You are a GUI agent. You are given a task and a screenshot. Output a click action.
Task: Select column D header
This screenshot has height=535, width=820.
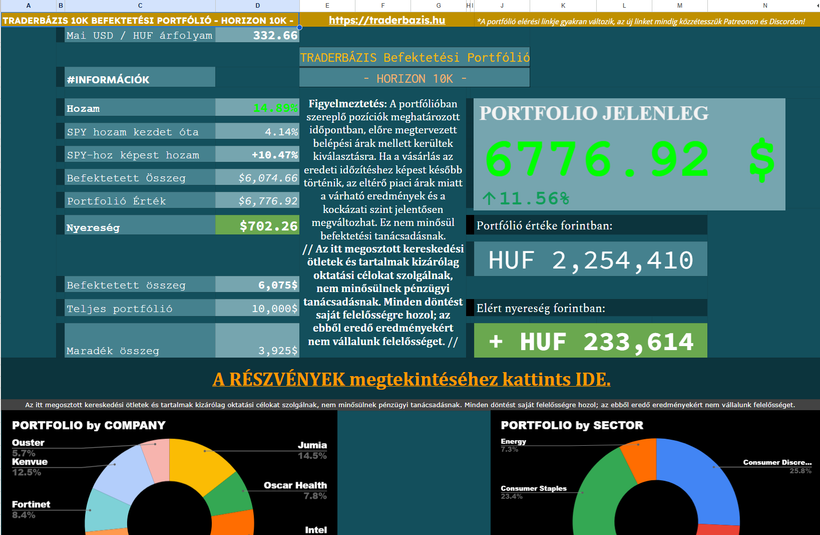point(257,5)
